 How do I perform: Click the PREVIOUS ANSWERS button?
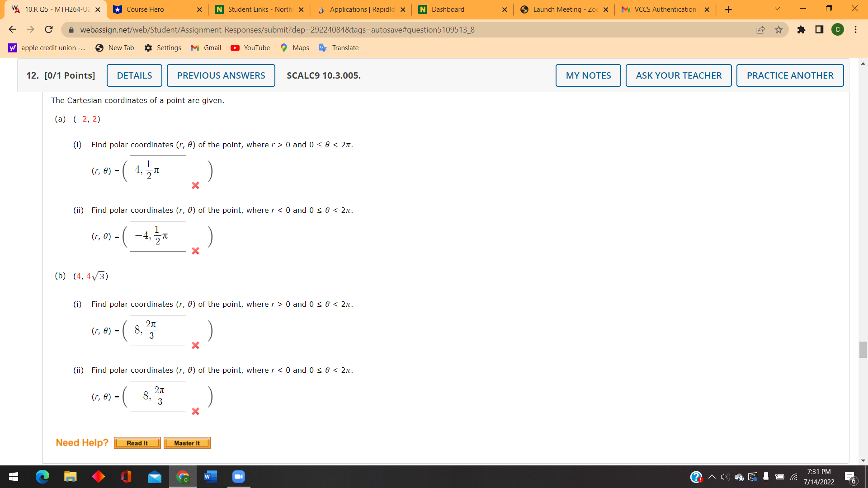pyautogui.click(x=221, y=75)
